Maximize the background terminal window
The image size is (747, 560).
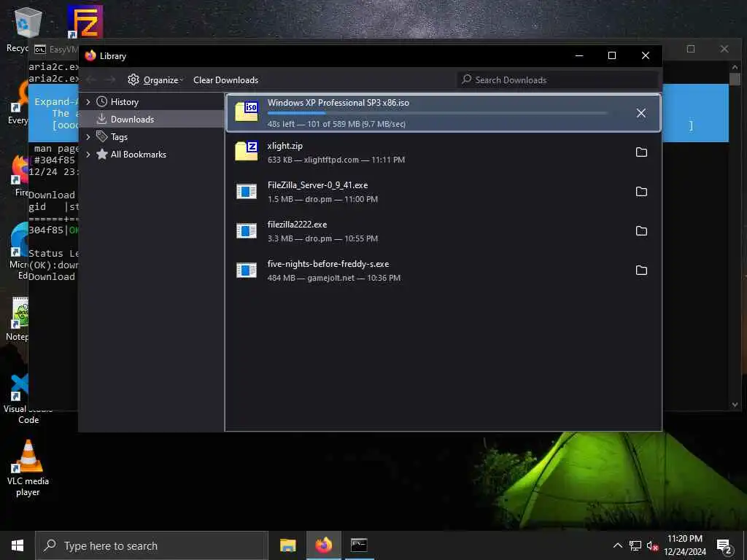click(691, 49)
